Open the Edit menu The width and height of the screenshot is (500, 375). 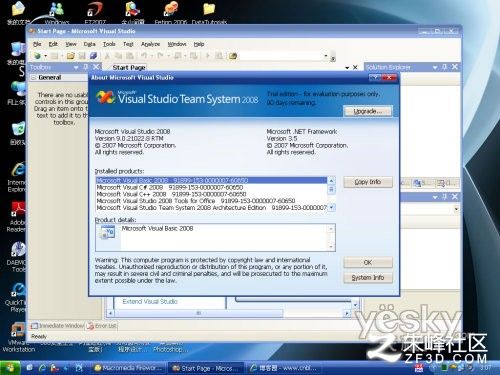point(53,44)
